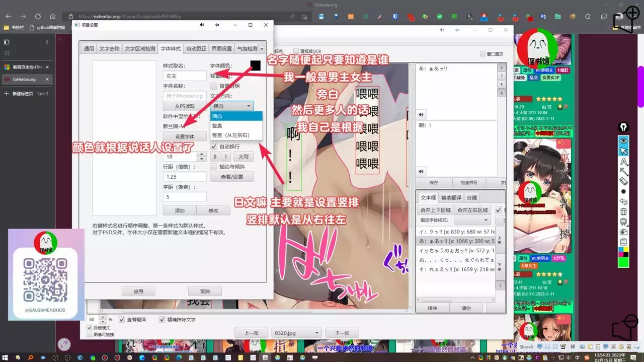Toggle the '查看翻译' checkbox
Viewport: 644px width, 362px height.
click(x=122, y=320)
